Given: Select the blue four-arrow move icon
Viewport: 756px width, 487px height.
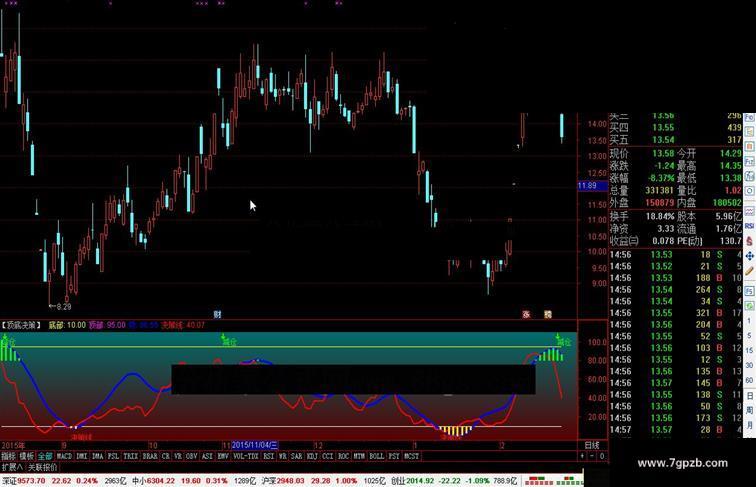Looking at the screenshot, I should (749, 257).
